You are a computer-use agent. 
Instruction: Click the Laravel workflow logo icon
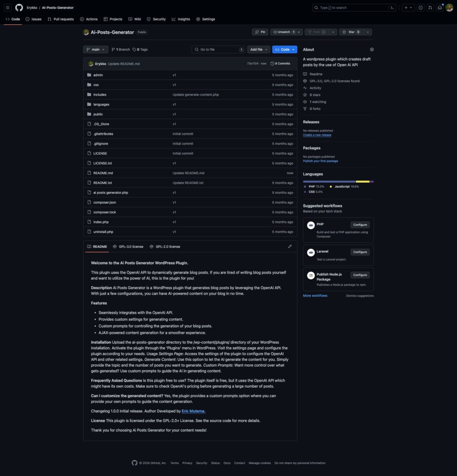coord(311,252)
